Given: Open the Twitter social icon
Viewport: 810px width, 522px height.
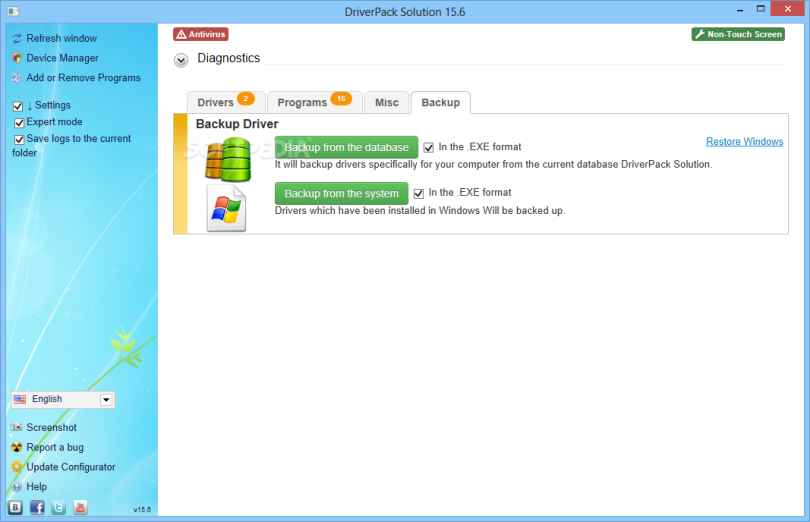Looking at the screenshot, I should tap(58, 507).
